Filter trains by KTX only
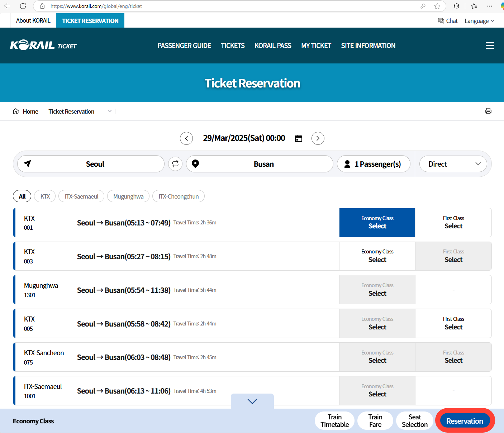Screen dimensions: 504x433 point(45,196)
